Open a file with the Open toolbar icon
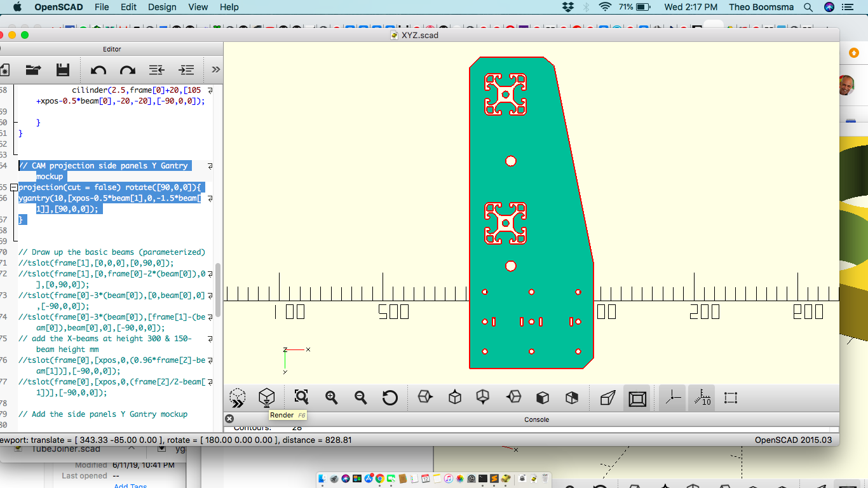 pyautogui.click(x=33, y=70)
